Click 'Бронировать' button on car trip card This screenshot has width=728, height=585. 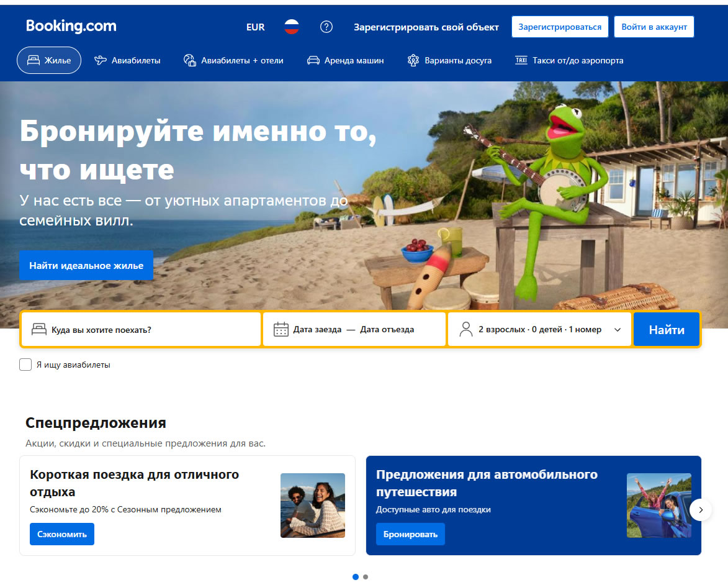(x=410, y=534)
